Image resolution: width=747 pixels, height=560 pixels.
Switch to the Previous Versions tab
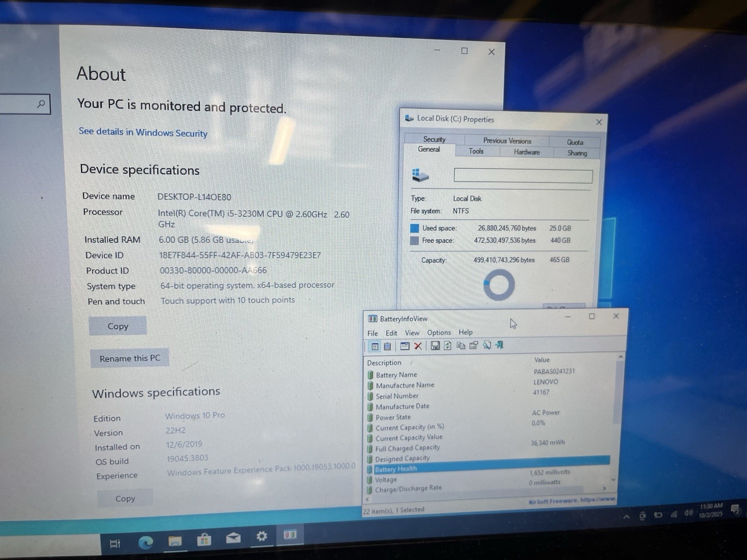coord(507,140)
